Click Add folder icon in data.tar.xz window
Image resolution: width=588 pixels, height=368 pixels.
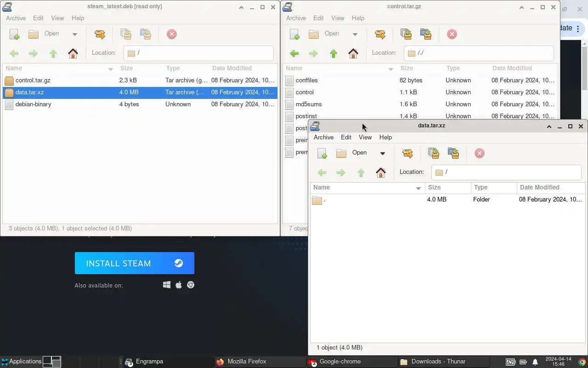pos(453,153)
